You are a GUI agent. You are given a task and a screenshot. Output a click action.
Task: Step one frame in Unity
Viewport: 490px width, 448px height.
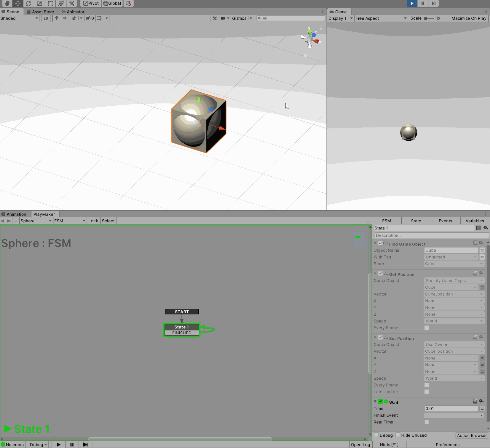(433, 3)
